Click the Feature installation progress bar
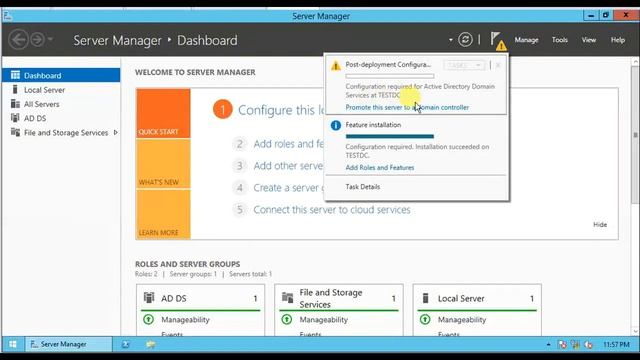This screenshot has height=360, width=640. pyautogui.click(x=389, y=136)
